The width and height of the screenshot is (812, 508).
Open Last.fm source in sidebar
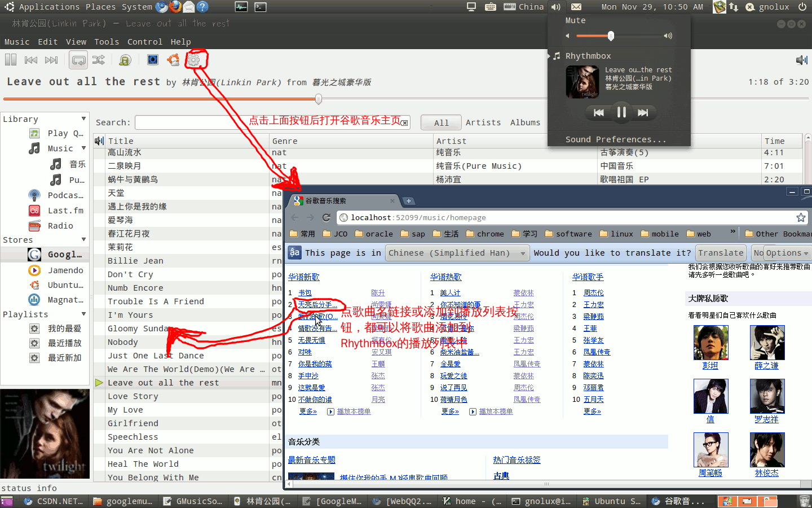click(56, 211)
